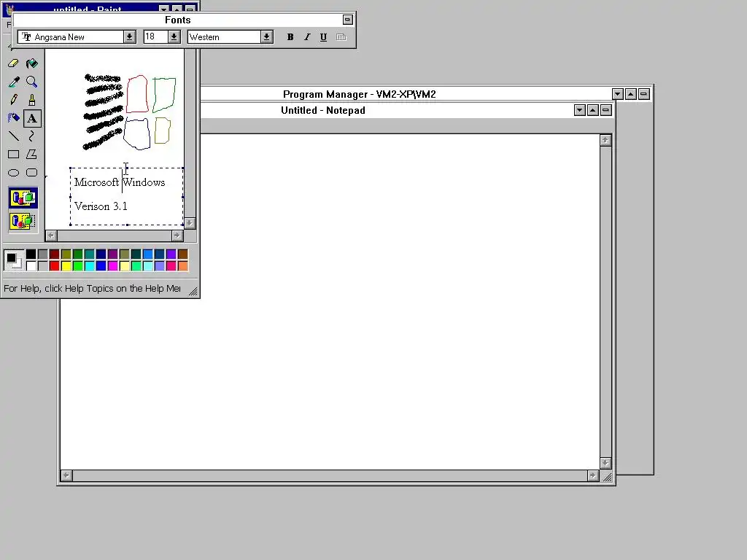
Task: Select the Polygon shape tool
Action: [x=32, y=155]
